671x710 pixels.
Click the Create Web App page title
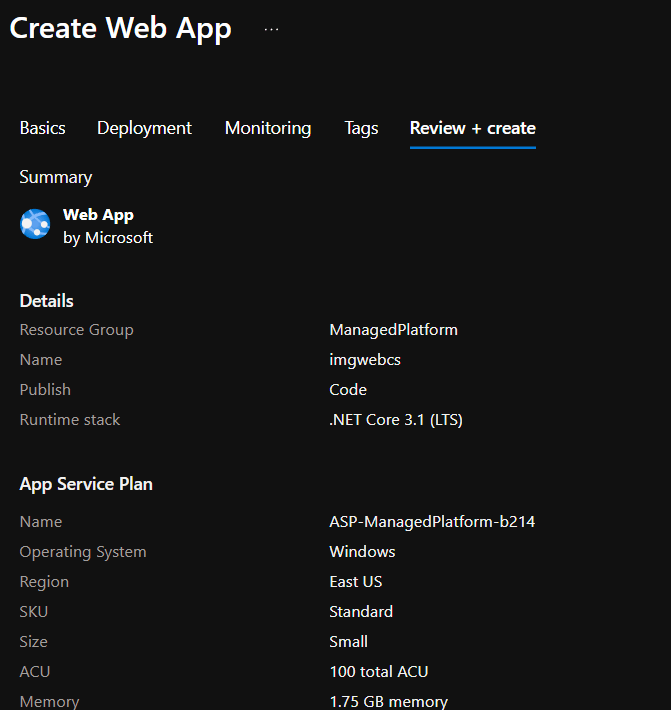[120, 28]
